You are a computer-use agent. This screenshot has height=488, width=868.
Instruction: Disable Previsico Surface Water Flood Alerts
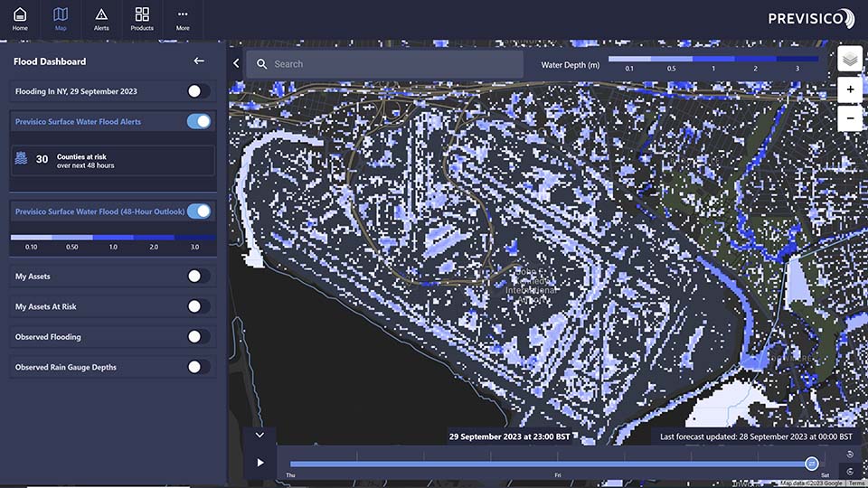(198, 121)
